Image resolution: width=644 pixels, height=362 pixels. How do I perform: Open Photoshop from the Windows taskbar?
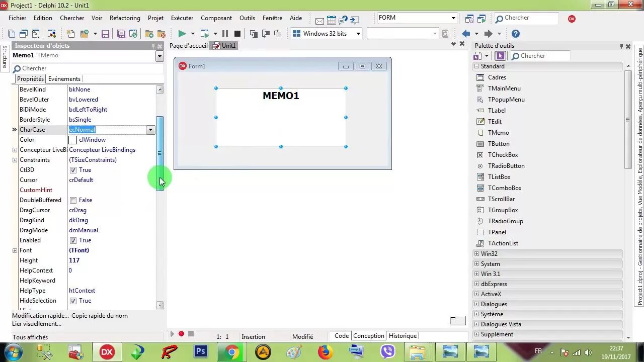[x=201, y=351]
